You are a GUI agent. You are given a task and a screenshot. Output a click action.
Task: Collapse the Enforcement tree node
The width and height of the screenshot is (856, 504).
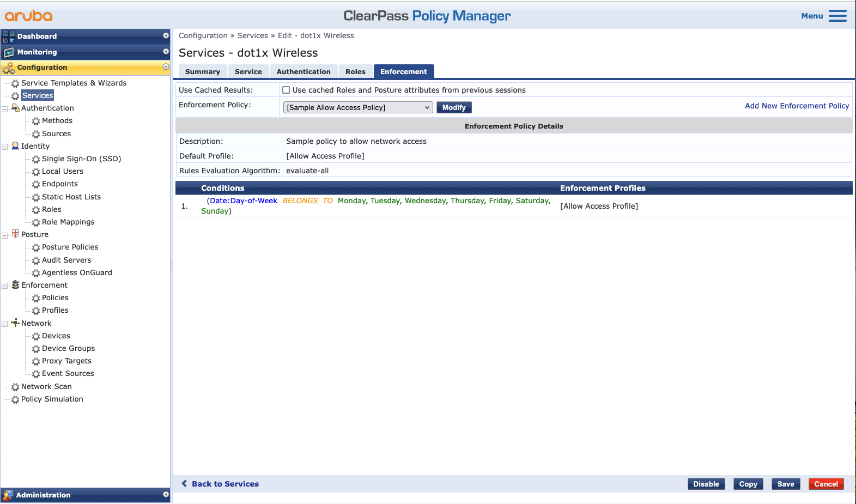(5, 286)
